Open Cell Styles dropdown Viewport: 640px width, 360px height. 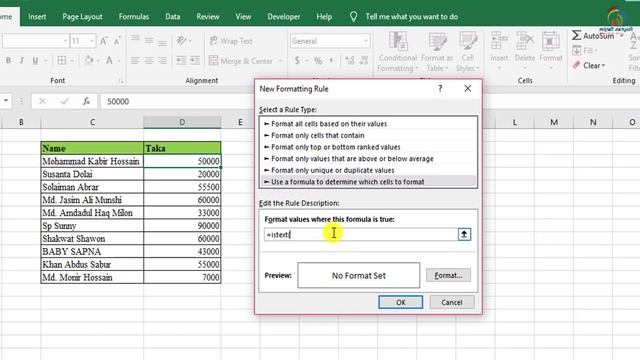[x=468, y=52]
